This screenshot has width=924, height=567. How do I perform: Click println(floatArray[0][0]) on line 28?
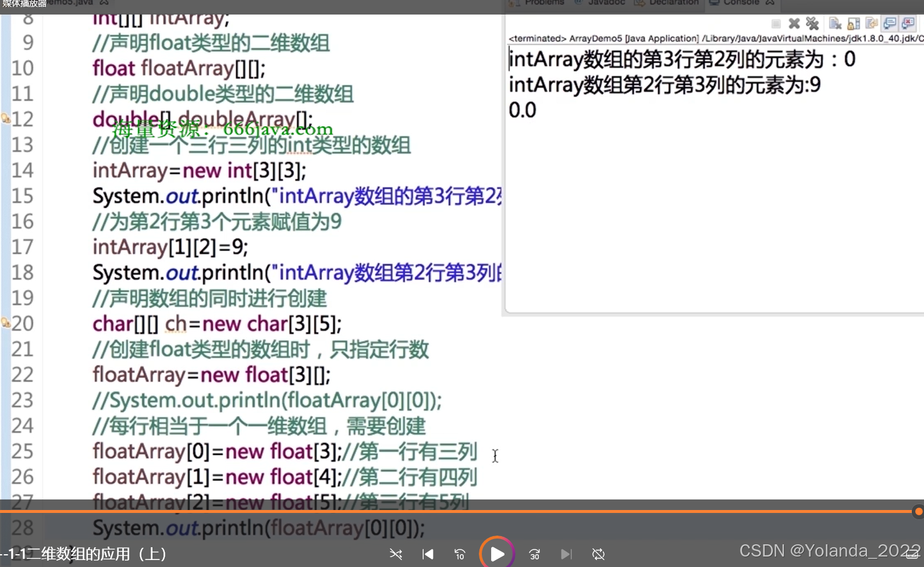click(x=258, y=528)
